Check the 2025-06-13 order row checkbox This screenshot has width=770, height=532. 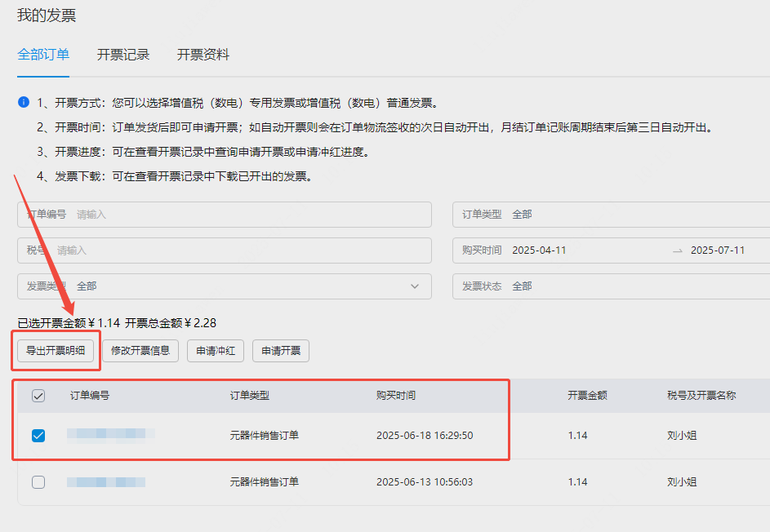[x=38, y=482]
